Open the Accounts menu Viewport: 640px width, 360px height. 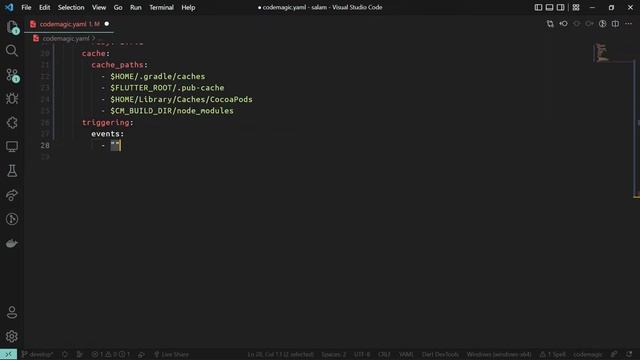click(x=12, y=312)
